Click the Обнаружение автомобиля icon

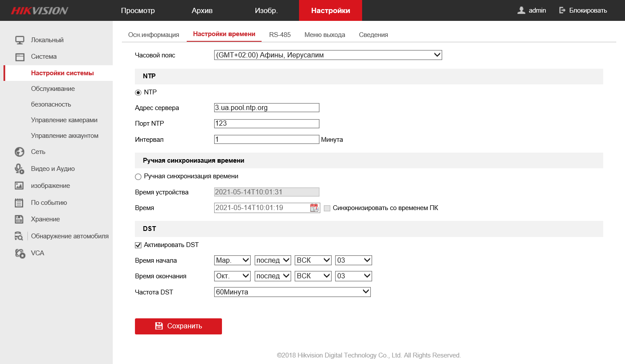tap(19, 236)
